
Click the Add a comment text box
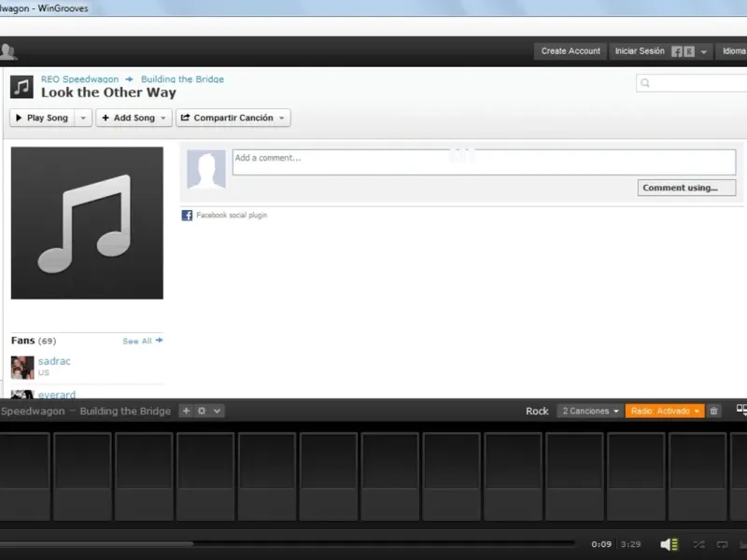pyautogui.click(x=484, y=162)
